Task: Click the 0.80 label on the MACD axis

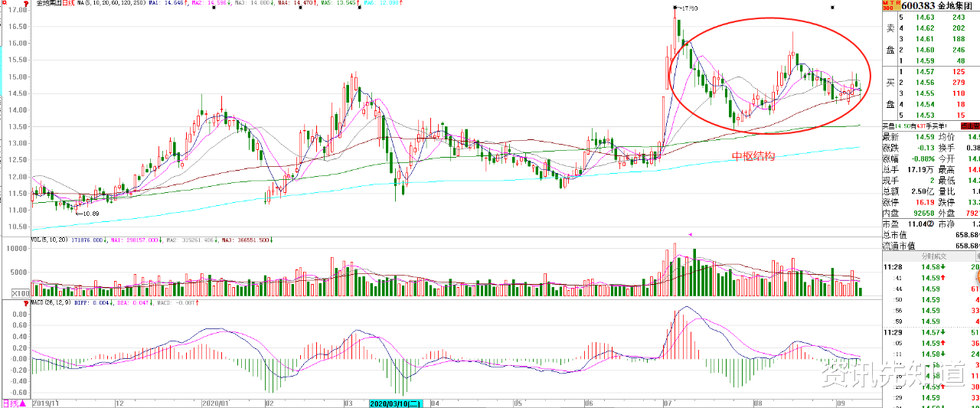Action: click(x=20, y=315)
